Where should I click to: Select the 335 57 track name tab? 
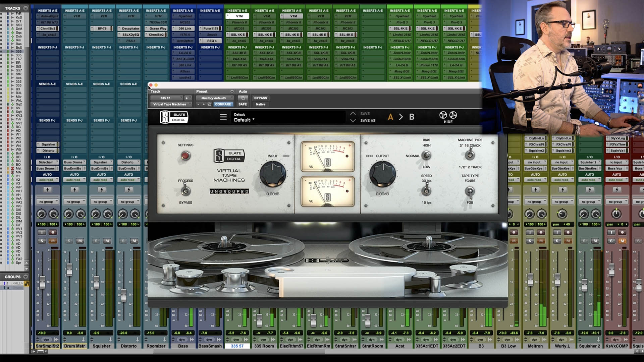tap(237, 346)
